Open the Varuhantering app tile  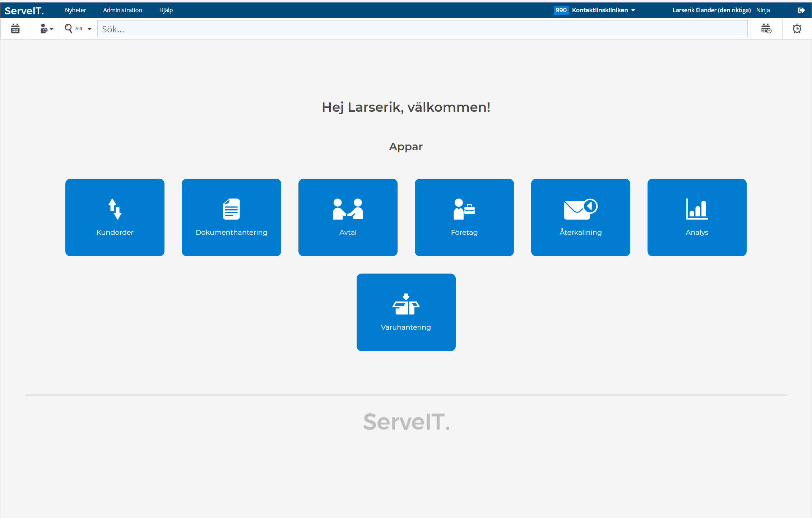click(406, 312)
